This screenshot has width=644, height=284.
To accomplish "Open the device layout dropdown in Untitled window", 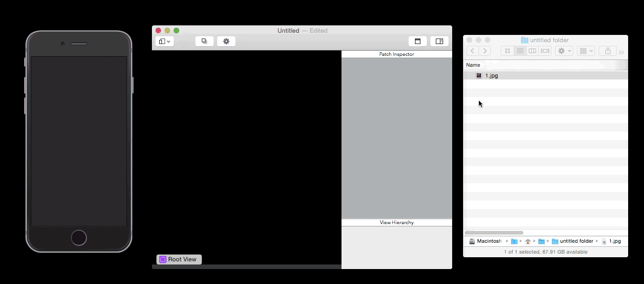I will click(x=165, y=41).
